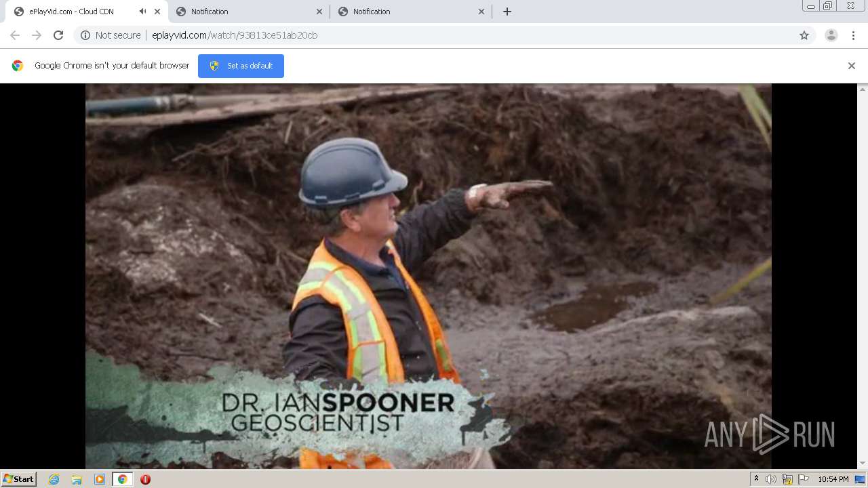Viewport: 868px width, 488px height.
Task: Open the Chrome profile avatar menu
Action: [x=831, y=35]
